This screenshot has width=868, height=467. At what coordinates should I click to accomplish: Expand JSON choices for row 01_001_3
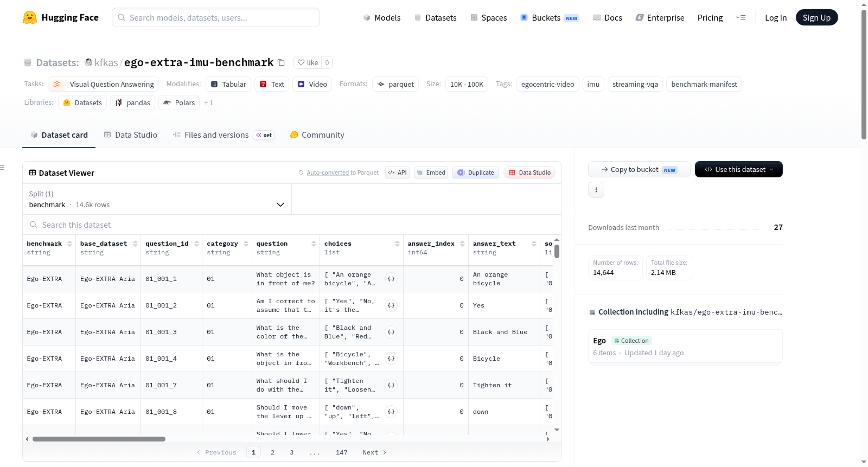391,332
